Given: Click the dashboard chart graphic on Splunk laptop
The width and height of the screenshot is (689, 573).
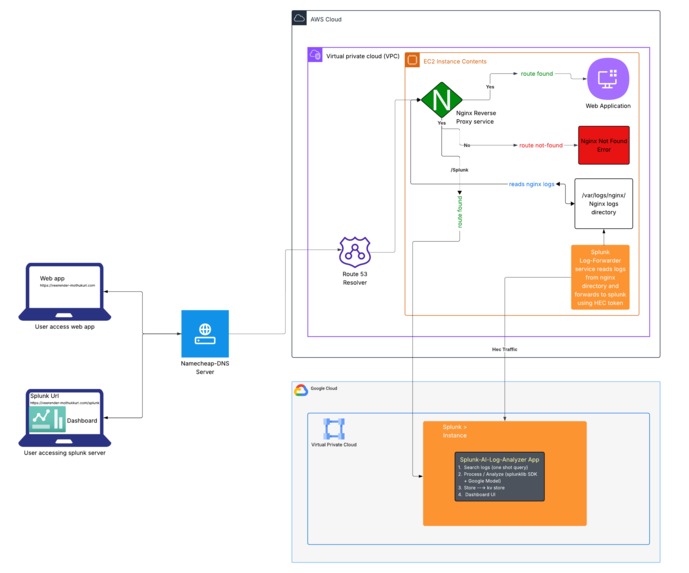Looking at the screenshot, I should click(x=47, y=419).
